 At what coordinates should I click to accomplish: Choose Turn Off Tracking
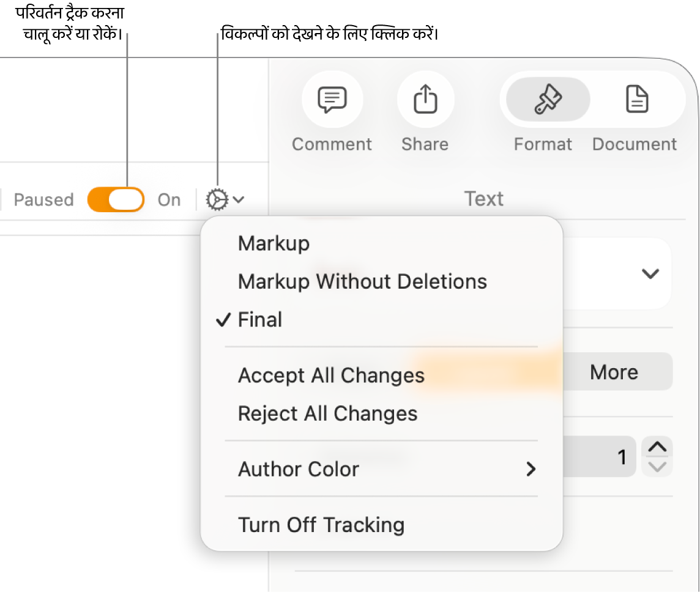tap(321, 525)
